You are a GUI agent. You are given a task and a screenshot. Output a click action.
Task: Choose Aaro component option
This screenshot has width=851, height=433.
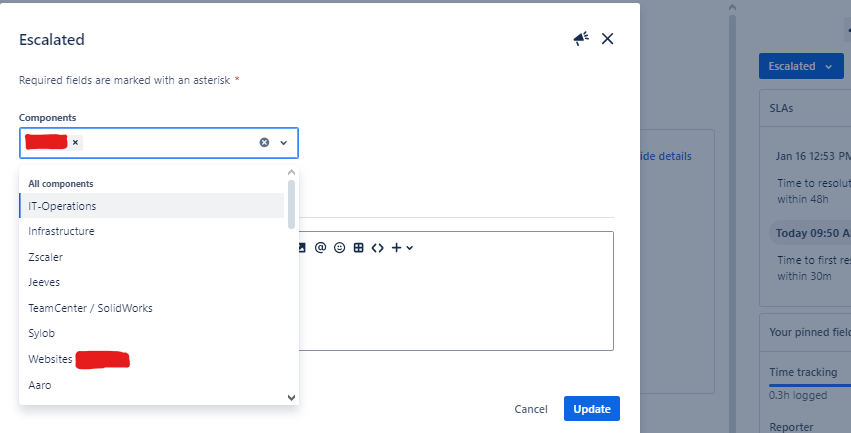(x=151, y=385)
